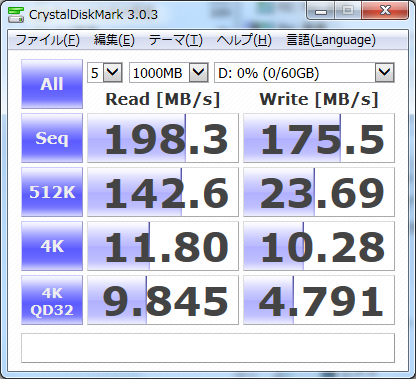Viewport: 416px width, 379px height.
Task: Open the ヘルプ(H) menu
Action: pyautogui.click(x=244, y=40)
